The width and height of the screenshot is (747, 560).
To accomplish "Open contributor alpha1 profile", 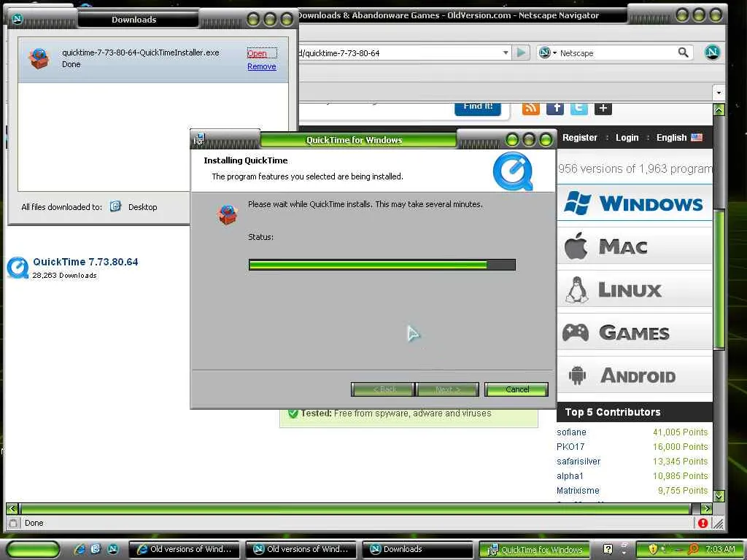I will click(x=570, y=475).
